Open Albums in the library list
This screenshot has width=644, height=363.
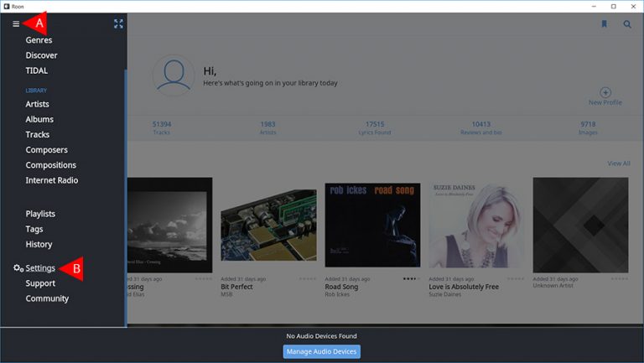tap(39, 119)
